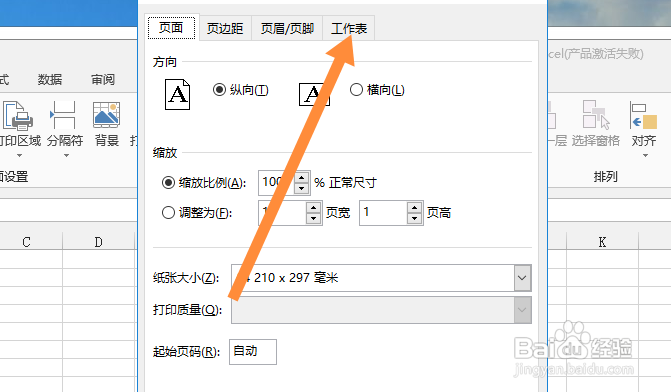Click the 缩放比例 percentage value field
This screenshot has height=392, width=671.
277,183
